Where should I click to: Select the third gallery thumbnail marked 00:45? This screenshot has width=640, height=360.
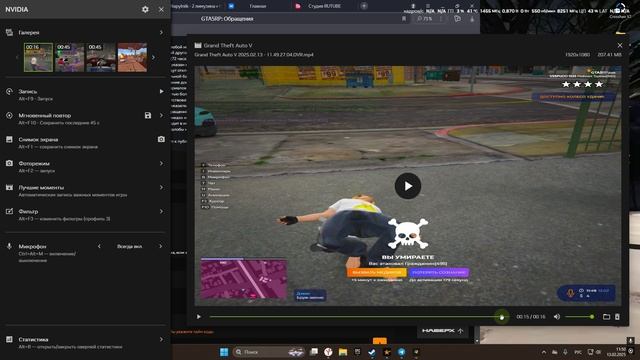(x=101, y=58)
